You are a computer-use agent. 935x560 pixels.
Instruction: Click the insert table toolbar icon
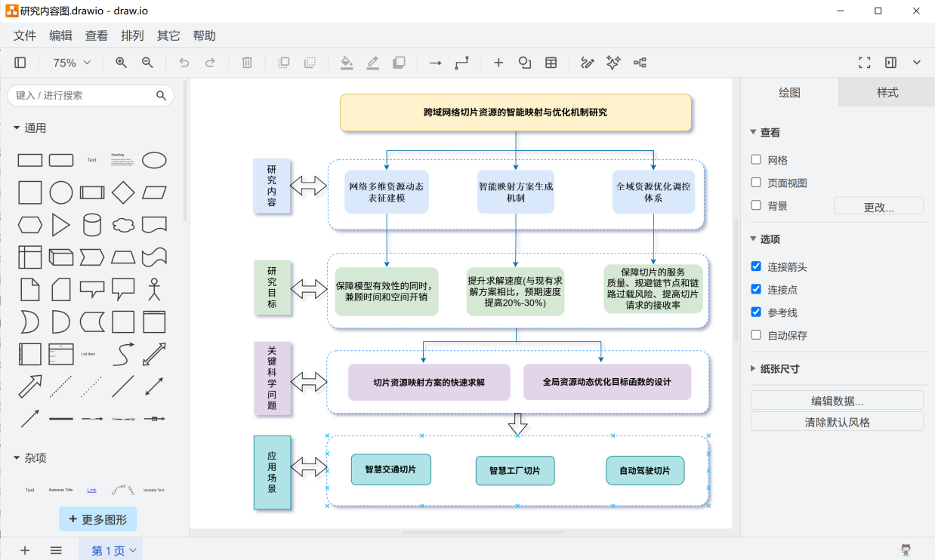tap(551, 63)
